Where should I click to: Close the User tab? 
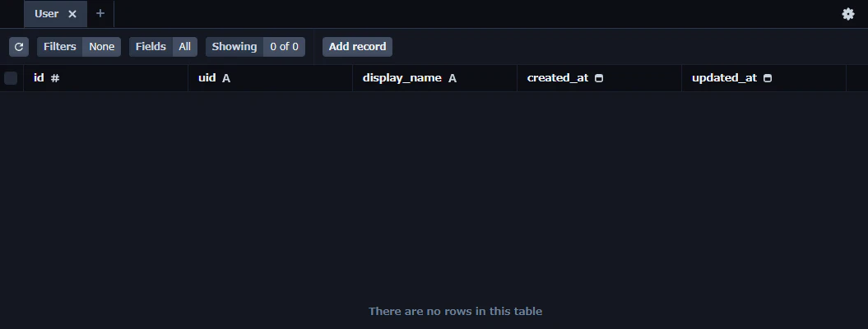pos(72,14)
